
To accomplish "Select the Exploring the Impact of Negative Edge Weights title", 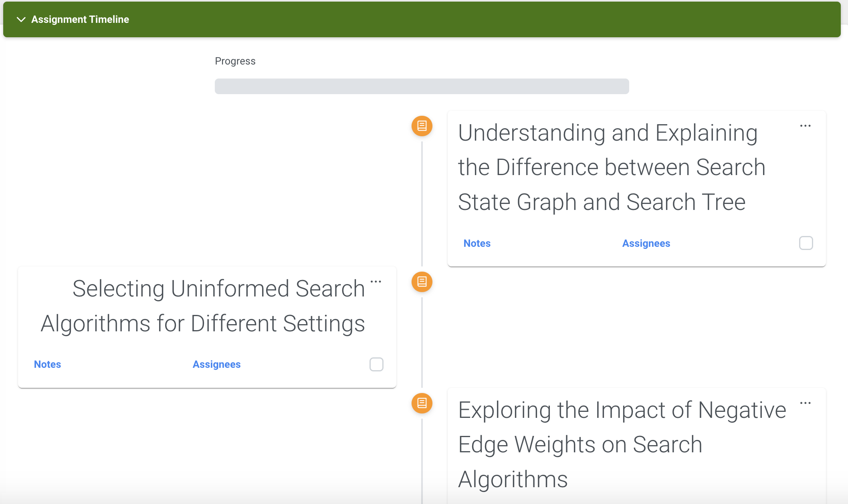I will (622, 445).
